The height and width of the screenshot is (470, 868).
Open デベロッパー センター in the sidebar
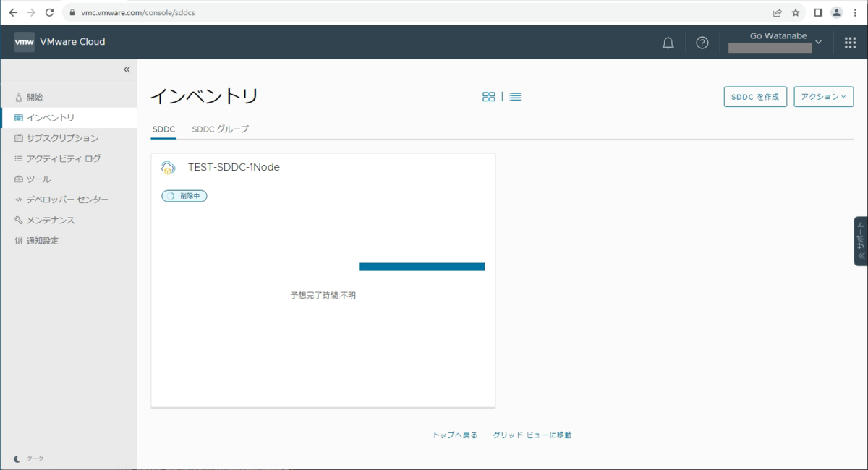(x=69, y=200)
